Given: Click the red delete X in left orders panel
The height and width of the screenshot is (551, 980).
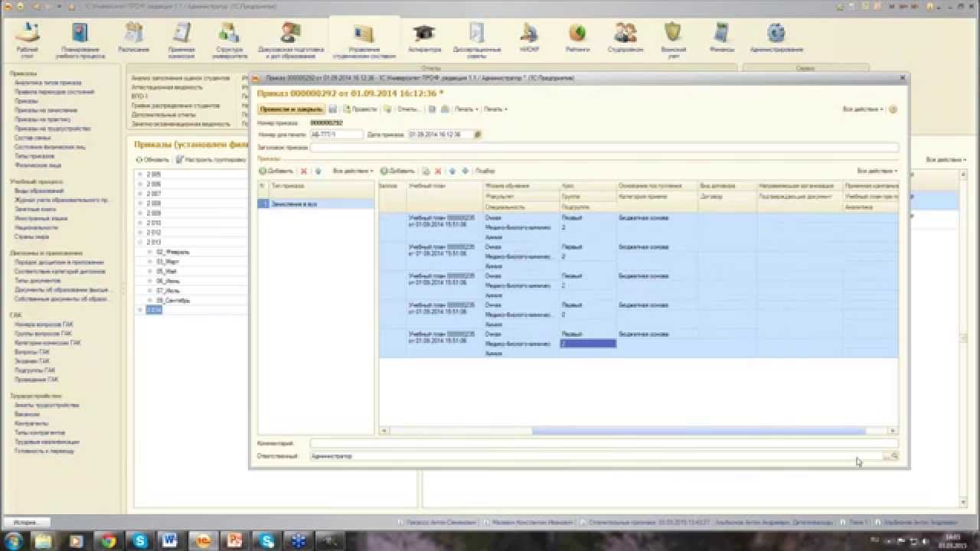Looking at the screenshot, I should [x=304, y=171].
